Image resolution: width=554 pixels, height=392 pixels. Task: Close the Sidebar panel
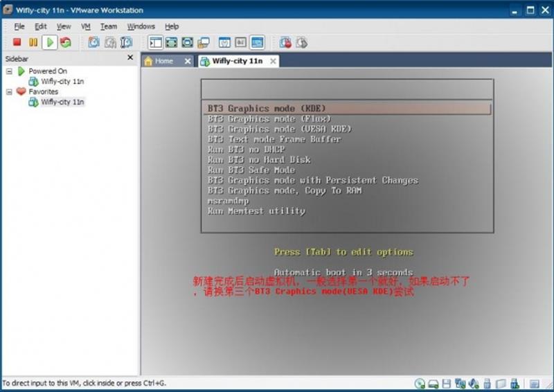[x=130, y=57]
